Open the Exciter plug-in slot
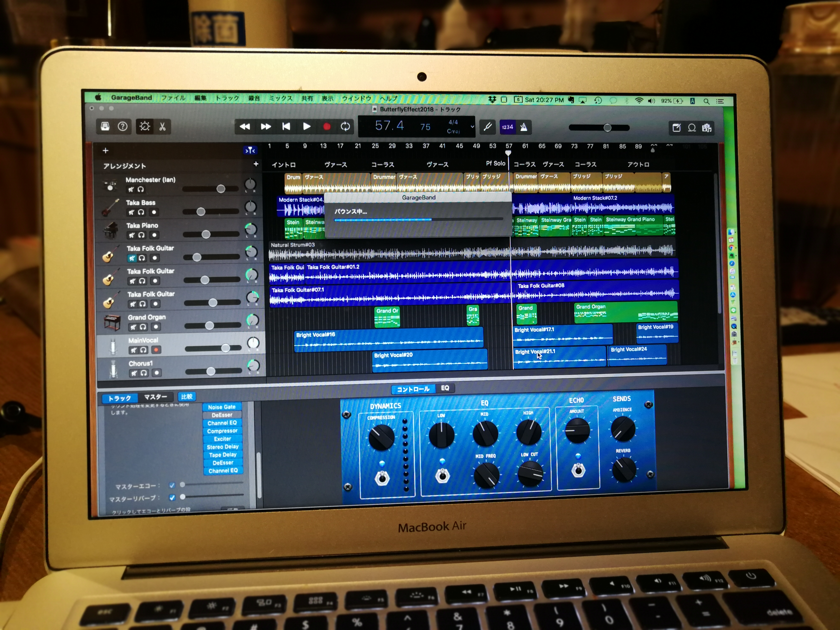Viewport: 840px width, 630px height. tap(222, 439)
